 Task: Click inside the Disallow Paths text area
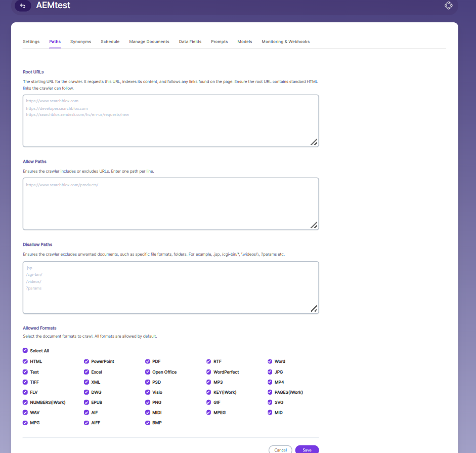(170, 287)
